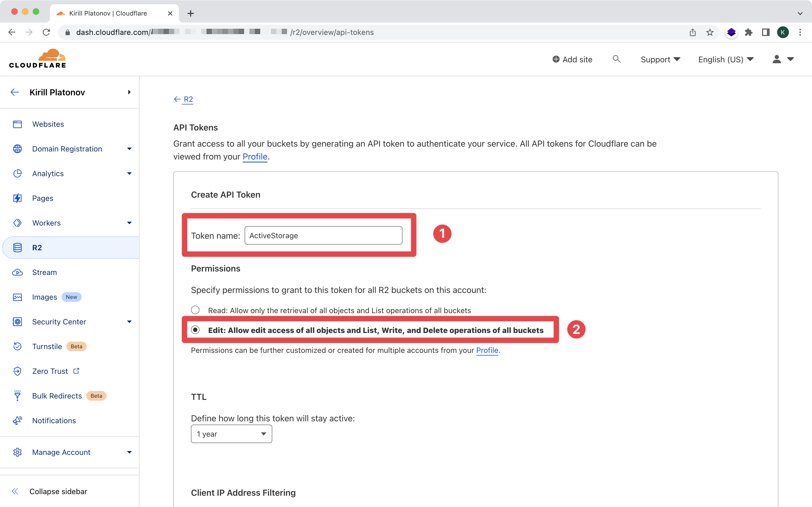812x507 pixels.
Task: Open Notifications in the sidebar
Action: point(54,421)
